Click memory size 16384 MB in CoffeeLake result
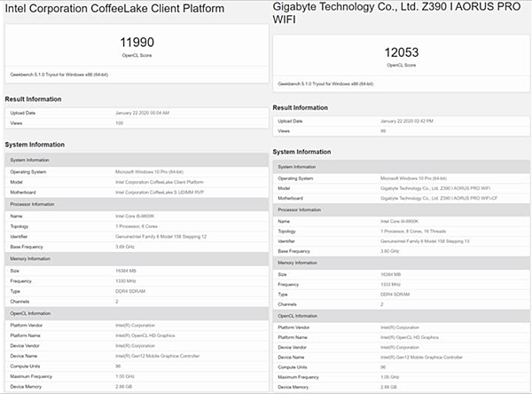Screen dimensions: 532x394 pos(126,271)
